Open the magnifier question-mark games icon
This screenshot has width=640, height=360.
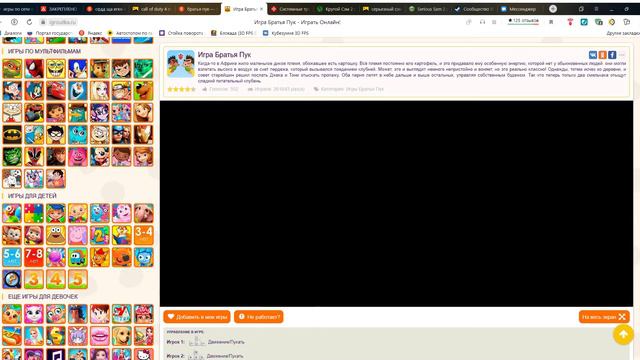(12, 279)
